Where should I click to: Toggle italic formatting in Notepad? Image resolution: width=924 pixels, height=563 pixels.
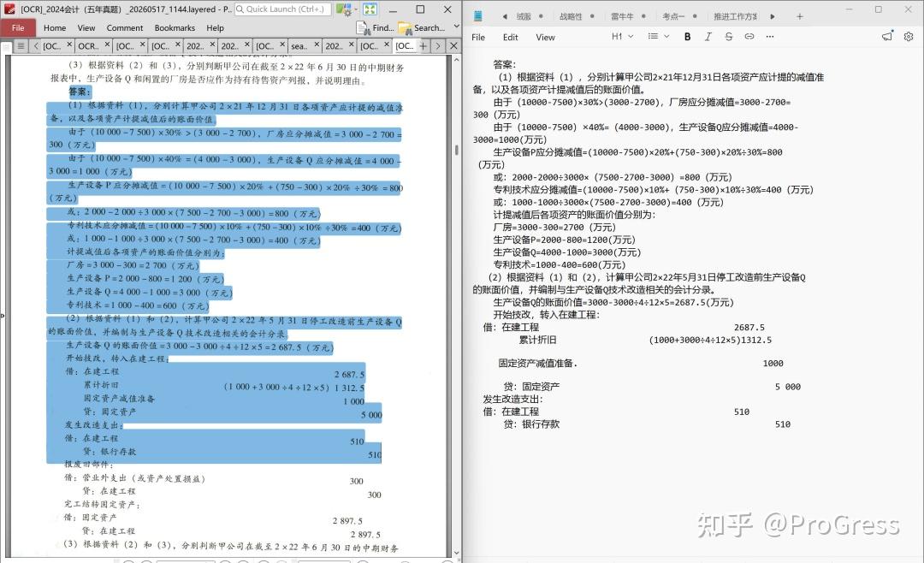pyautogui.click(x=708, y=37)
